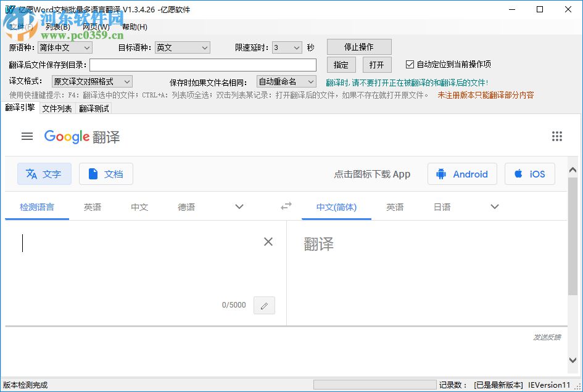Expand the source language list chevron
The image size is (583, 392).
(239, 207)
